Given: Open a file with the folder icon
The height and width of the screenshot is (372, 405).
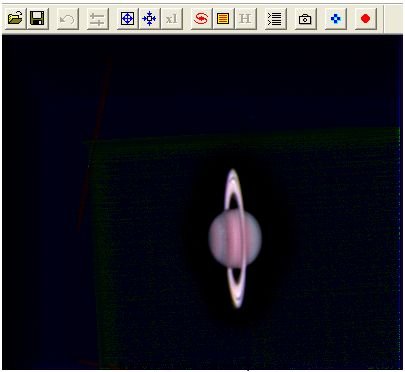Looking at the screenshot, I should pyautogui.click(x=15, y=18).
